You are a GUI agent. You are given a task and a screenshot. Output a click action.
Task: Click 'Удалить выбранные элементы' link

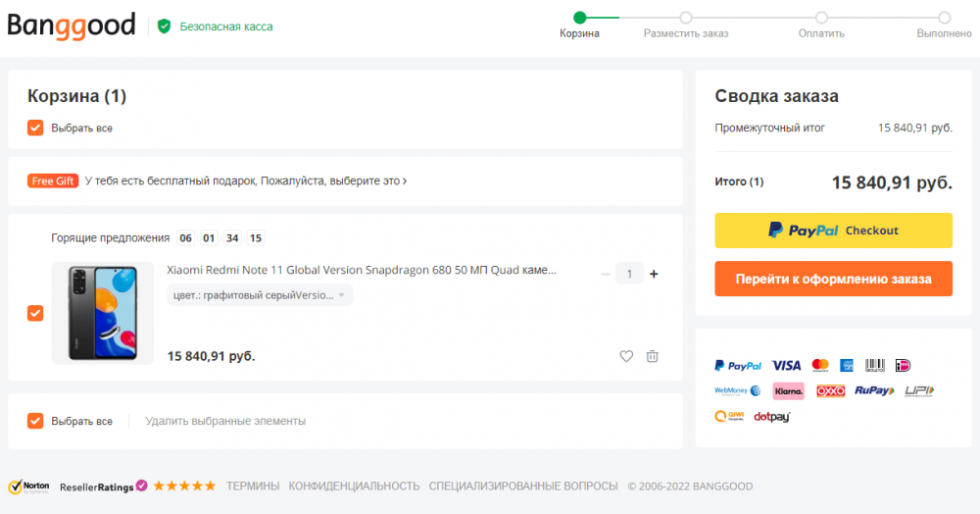point(225,421)
